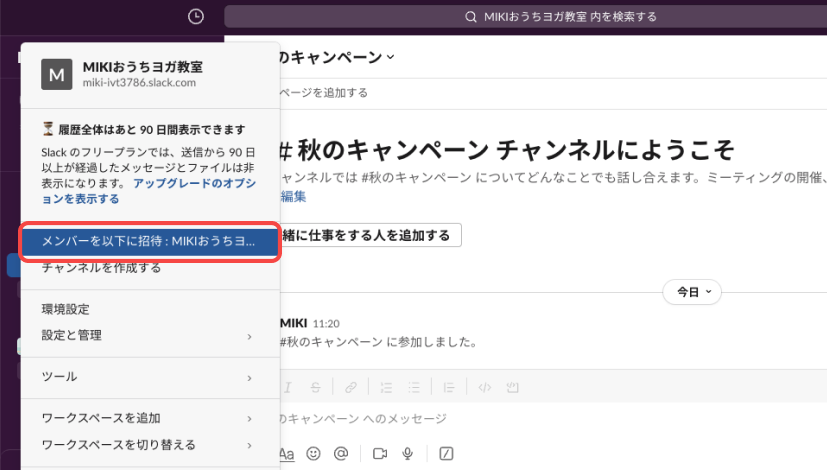
Task: Toggle strikethrough formatting in composer
Action: click(x=317, y=386)
